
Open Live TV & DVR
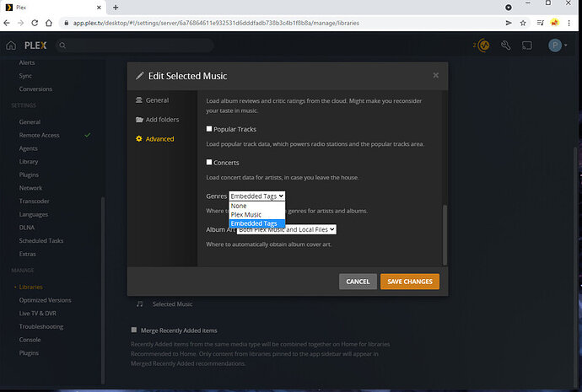coord(38,314)
